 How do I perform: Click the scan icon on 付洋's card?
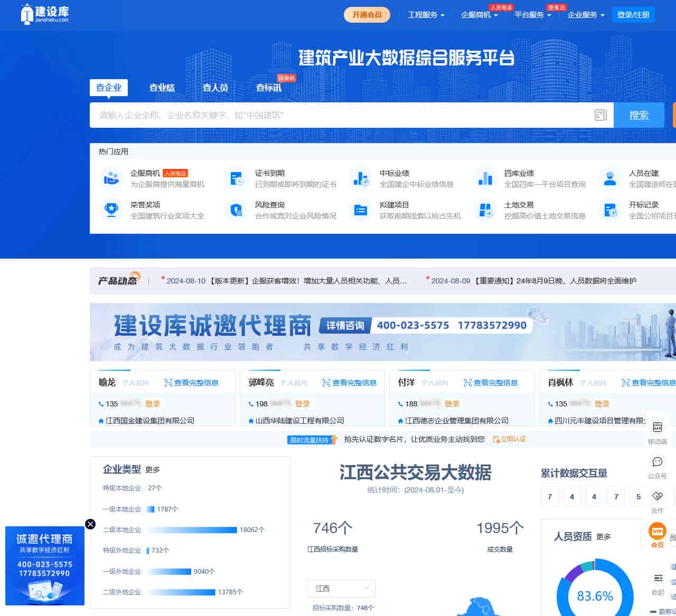tap(467, 383)
